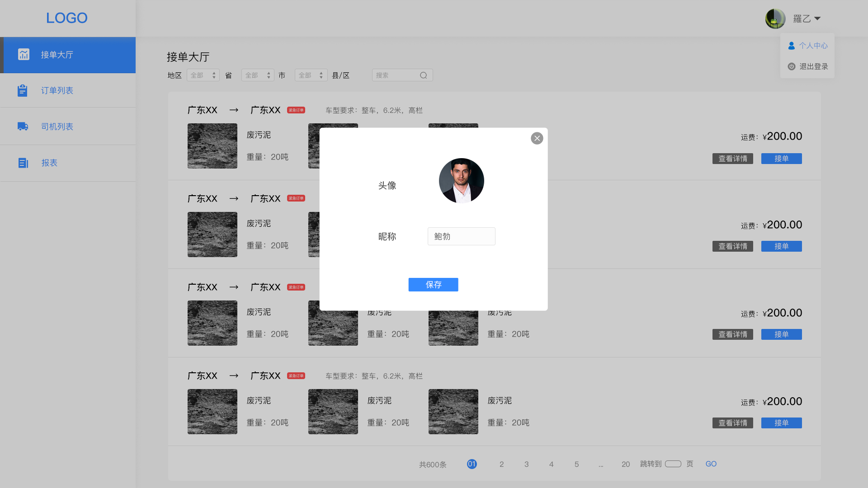The height and width of the screenshot is (488, 868).
Task: Click the 退出登录 power icon
Action: coord(791,66)
